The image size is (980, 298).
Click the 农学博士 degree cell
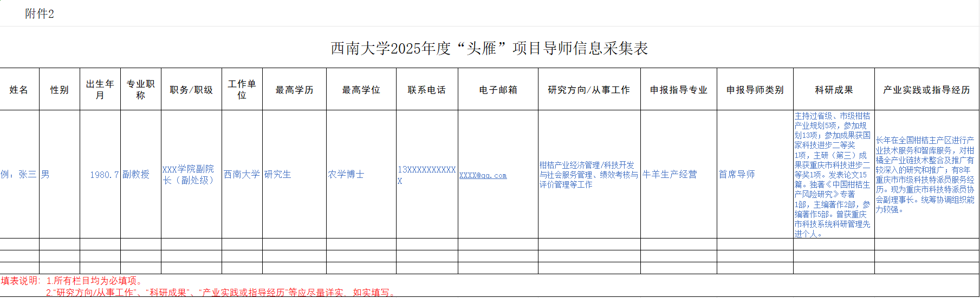coord(347,175)
